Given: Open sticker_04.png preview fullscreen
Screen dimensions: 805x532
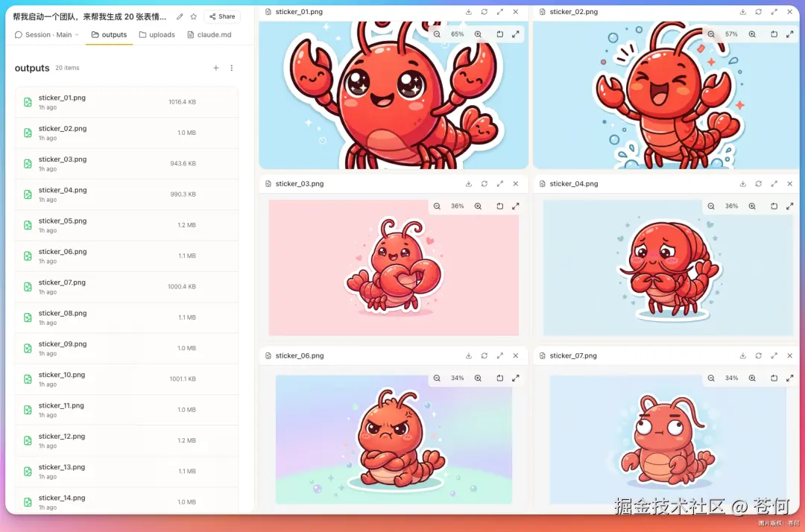Looking at the screenshot, I should (x=789, y=206).
